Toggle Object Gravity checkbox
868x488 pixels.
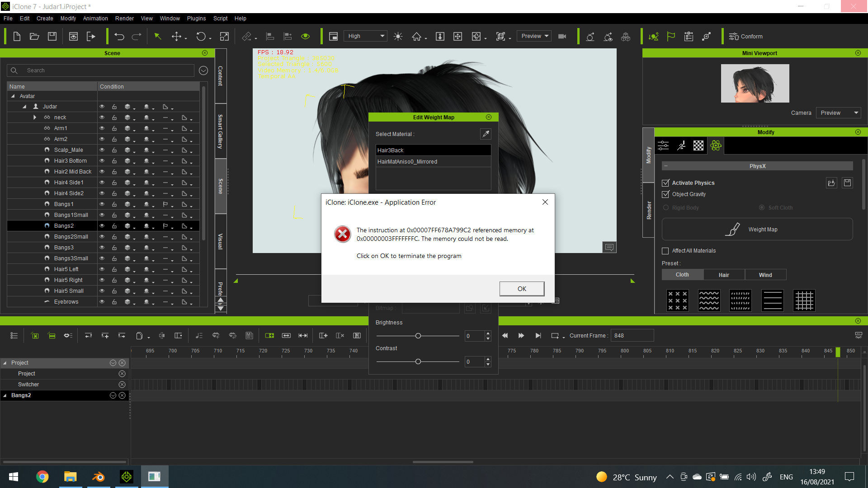pyautogui.click(x=665, y=194)
